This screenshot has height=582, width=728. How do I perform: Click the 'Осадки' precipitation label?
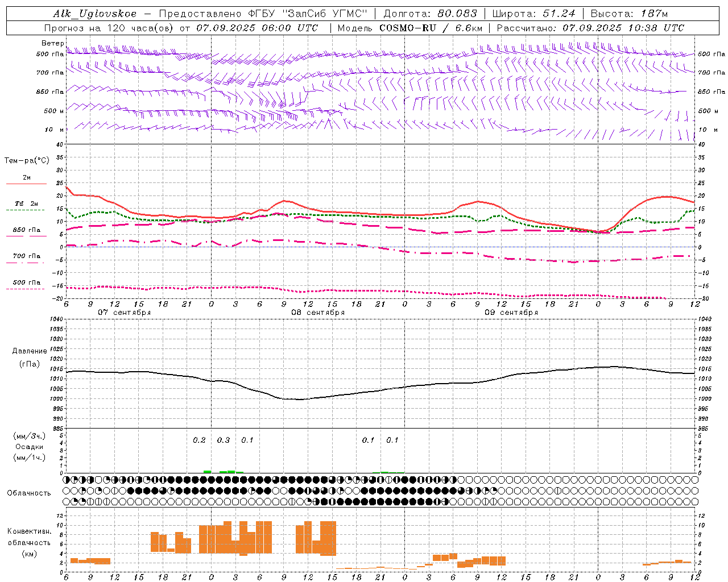(x=30, y=447)
